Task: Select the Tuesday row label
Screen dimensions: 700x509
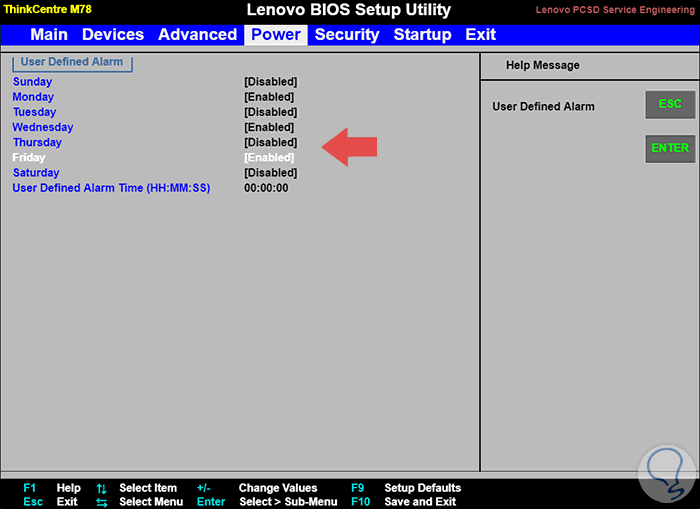Action: click(x=34, y=112)
